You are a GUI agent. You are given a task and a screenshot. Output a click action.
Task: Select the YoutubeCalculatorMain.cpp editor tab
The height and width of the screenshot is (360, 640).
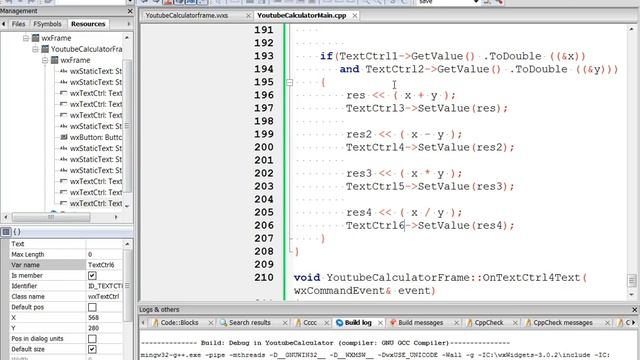(x=302, y=16)
